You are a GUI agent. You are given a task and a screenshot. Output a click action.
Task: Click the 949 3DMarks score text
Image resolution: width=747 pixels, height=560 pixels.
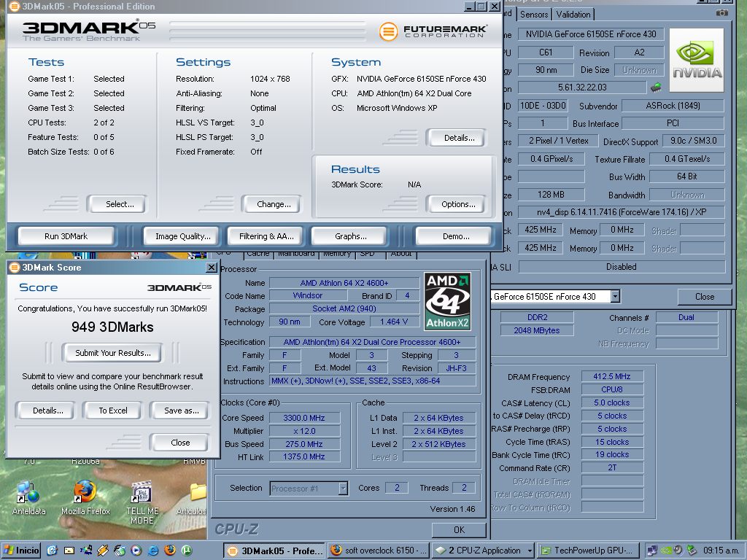point(112,327)
